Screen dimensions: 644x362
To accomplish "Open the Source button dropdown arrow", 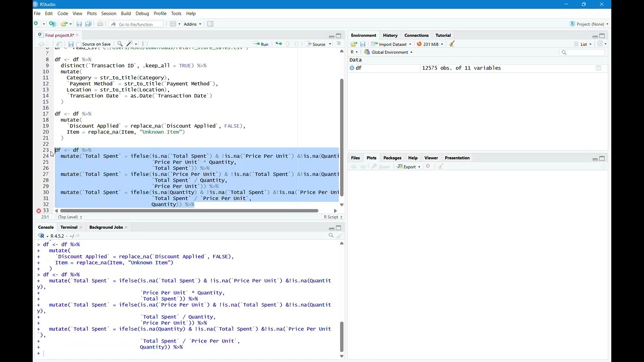I will click(330, 44).
